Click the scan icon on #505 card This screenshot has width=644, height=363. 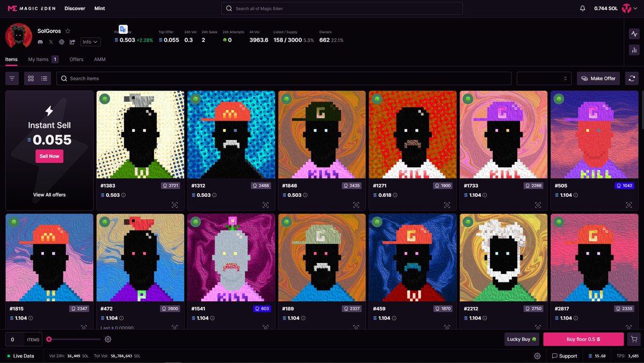point(628,205)
